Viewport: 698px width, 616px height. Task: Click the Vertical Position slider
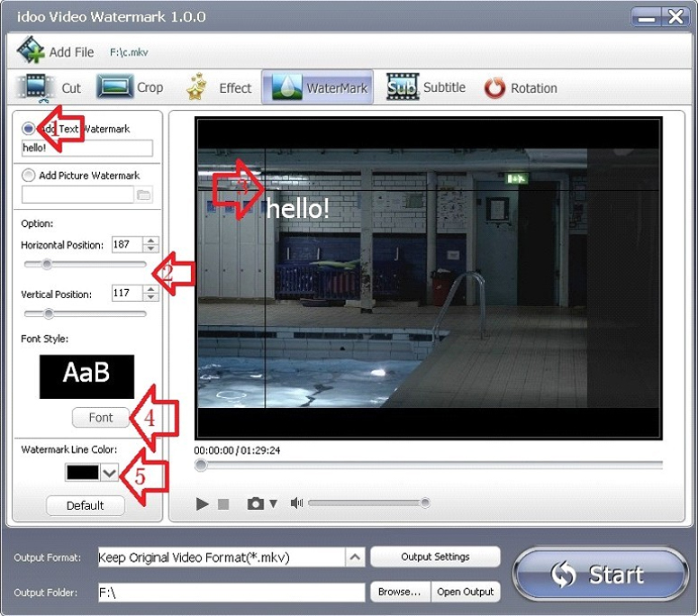[x=84, y=313]
